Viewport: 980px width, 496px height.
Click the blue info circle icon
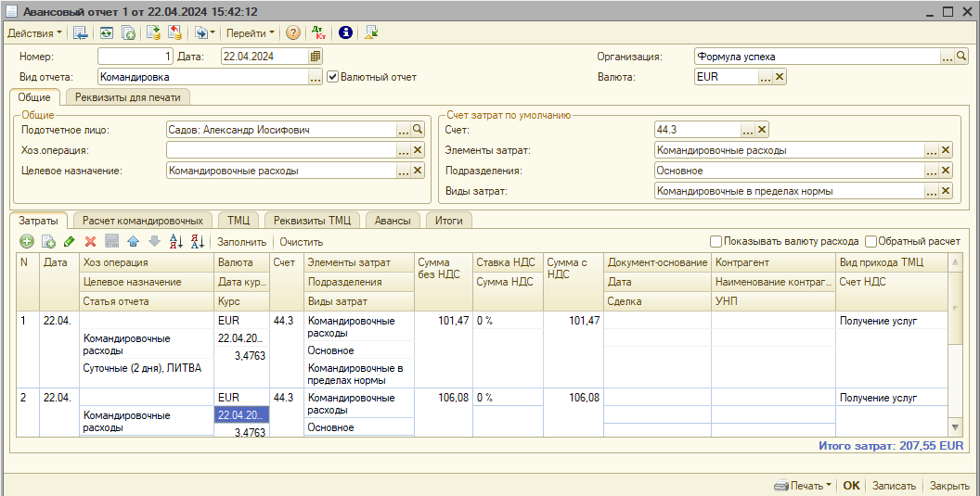(x=345, y=32)
